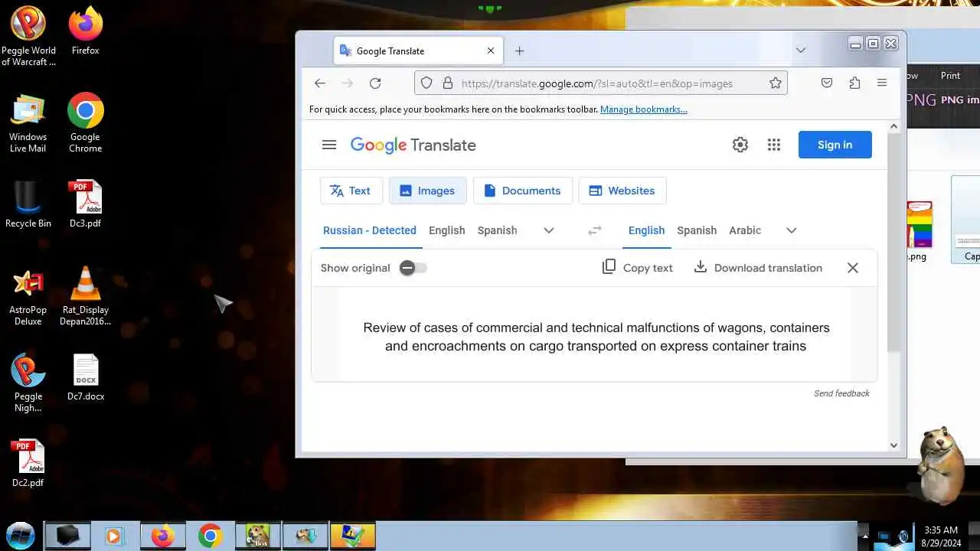This screenshot has height=551, width=980.
Task: Open the Windows Start menu
Action: [x=21, y=536]
